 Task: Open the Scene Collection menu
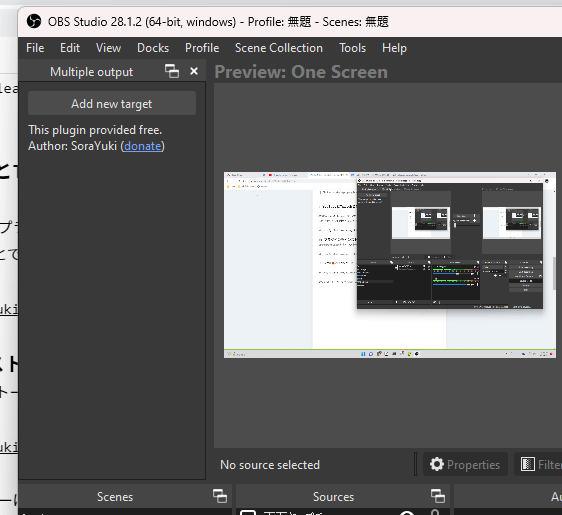coord(279,48)
